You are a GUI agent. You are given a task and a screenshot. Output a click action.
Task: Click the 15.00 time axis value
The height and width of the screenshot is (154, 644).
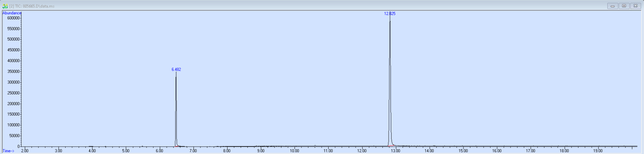pos(463,151)
